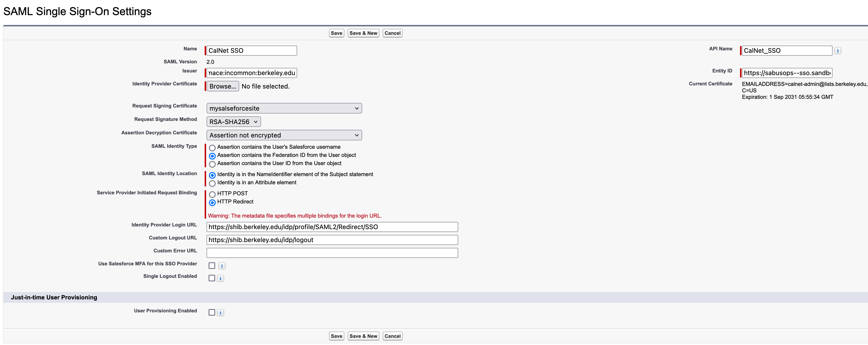Enable Use Salesforce MFA for this SSO Provider
Viewport: 868px width, 345px height.
pos(212,266)
